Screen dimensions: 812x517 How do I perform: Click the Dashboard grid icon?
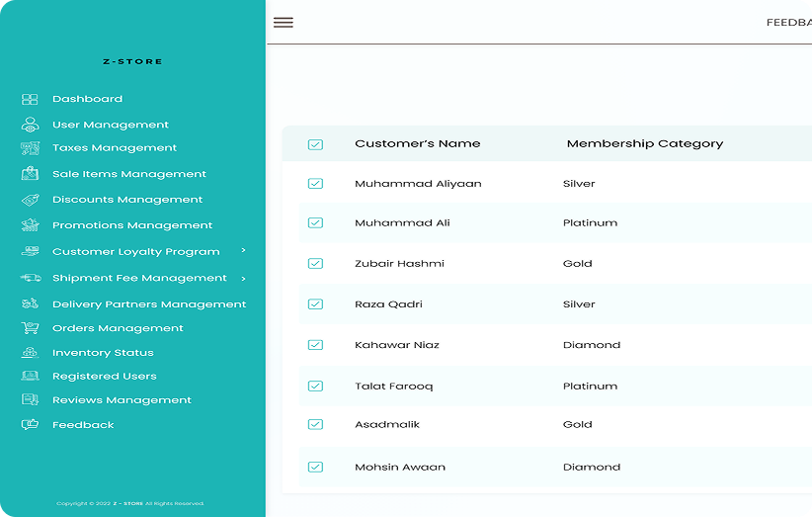click(30, 99)
